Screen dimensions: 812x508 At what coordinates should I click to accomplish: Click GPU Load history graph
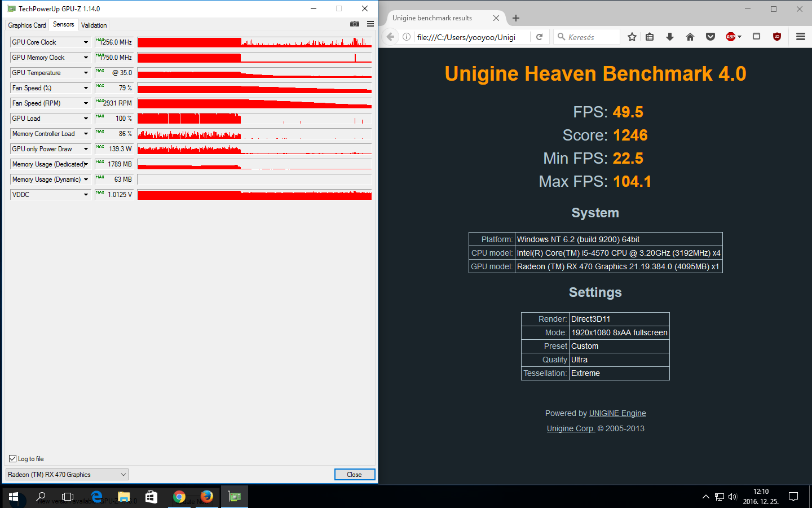254,119
